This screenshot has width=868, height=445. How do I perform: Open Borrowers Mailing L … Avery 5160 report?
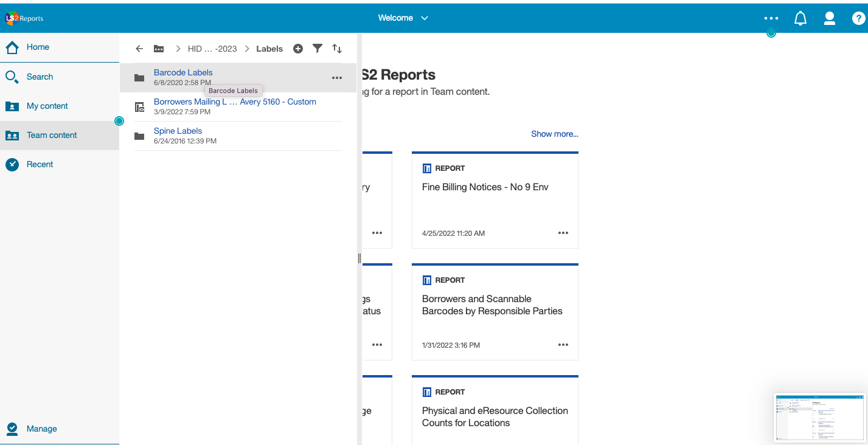tap(235, 102)
